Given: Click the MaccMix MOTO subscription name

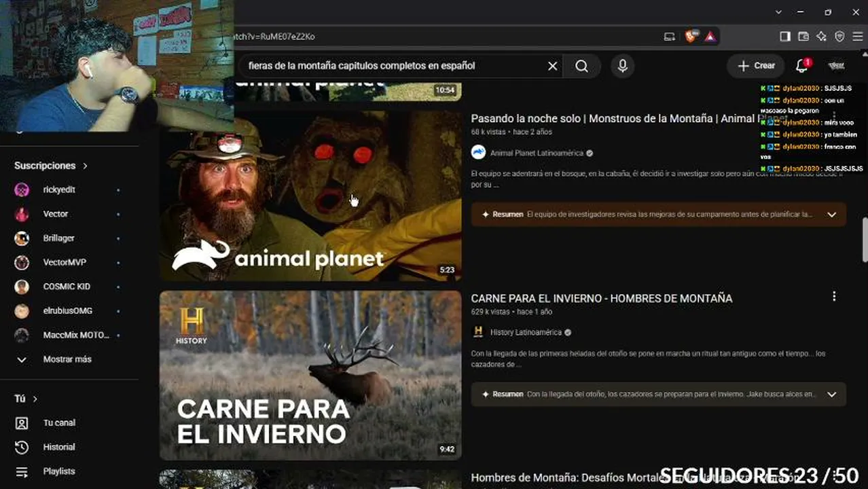Looking at the screenshot, I should tap(77, 336).
